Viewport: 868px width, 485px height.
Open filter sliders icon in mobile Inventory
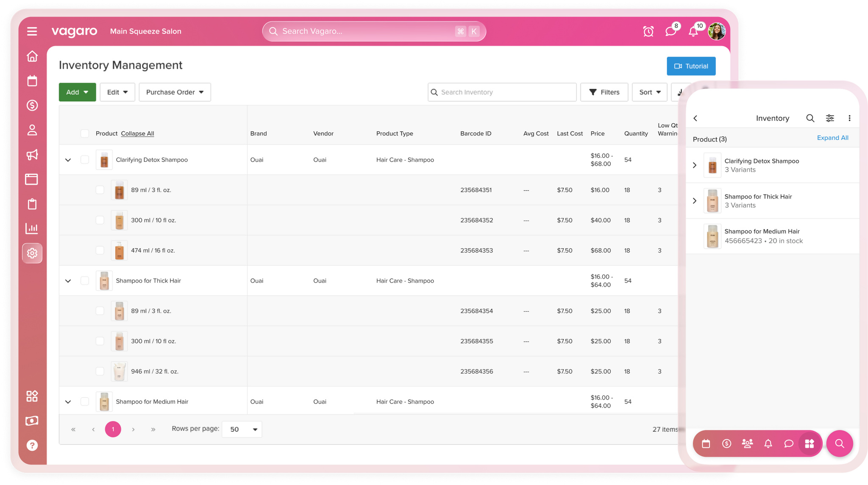click(x=830, y=118)
